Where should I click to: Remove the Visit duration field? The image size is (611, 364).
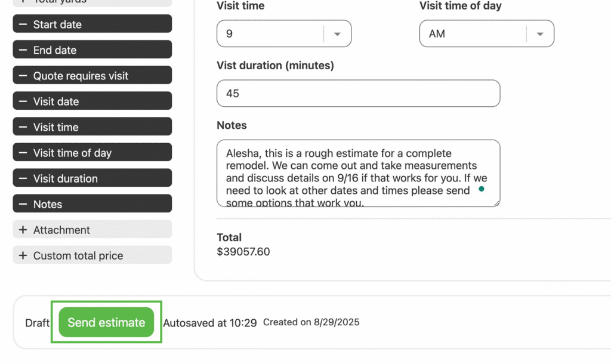coord(23,178)
